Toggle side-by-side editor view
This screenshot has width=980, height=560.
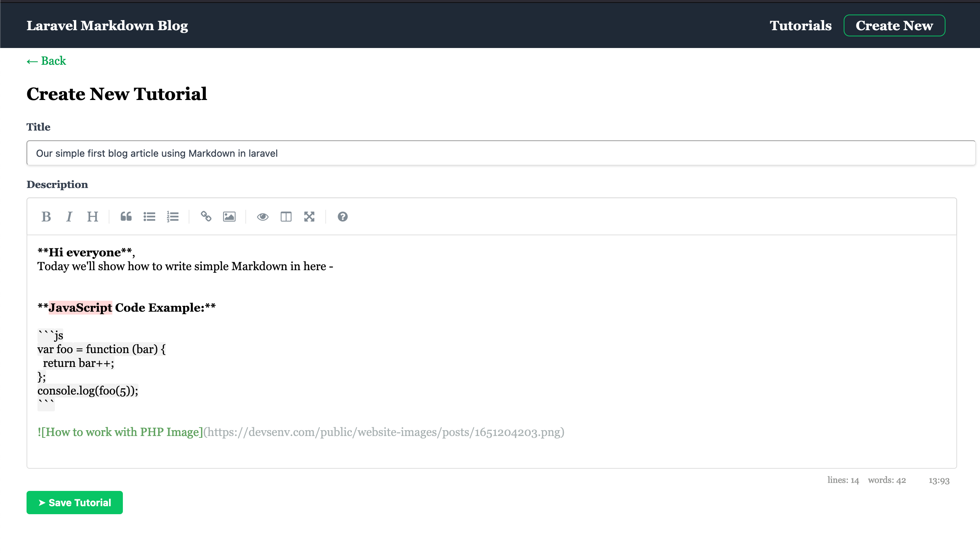point(286,217)
